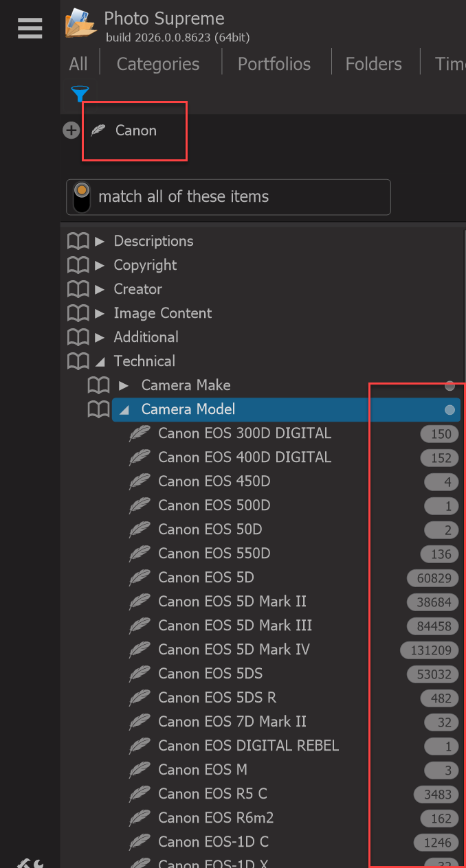Click the book icon beside Creator
Screen dimensions: 466x868
[x=78, y=289]
